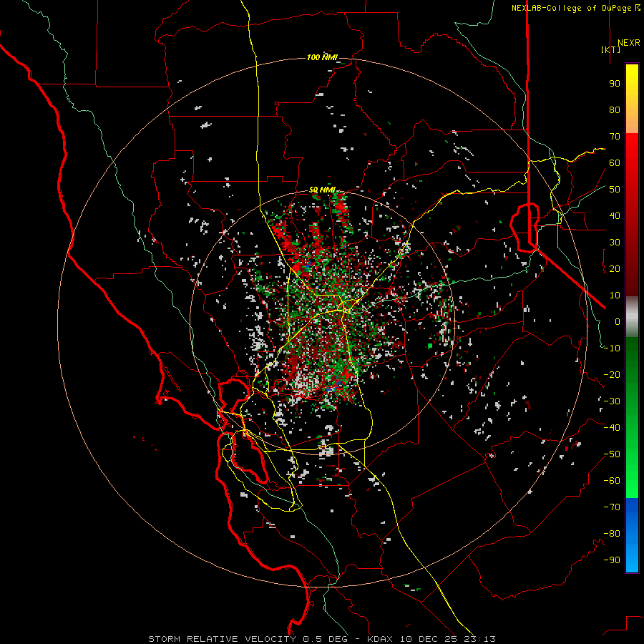
Task: Click the NEXR label above the scale
Action: [x=629, y=43]
